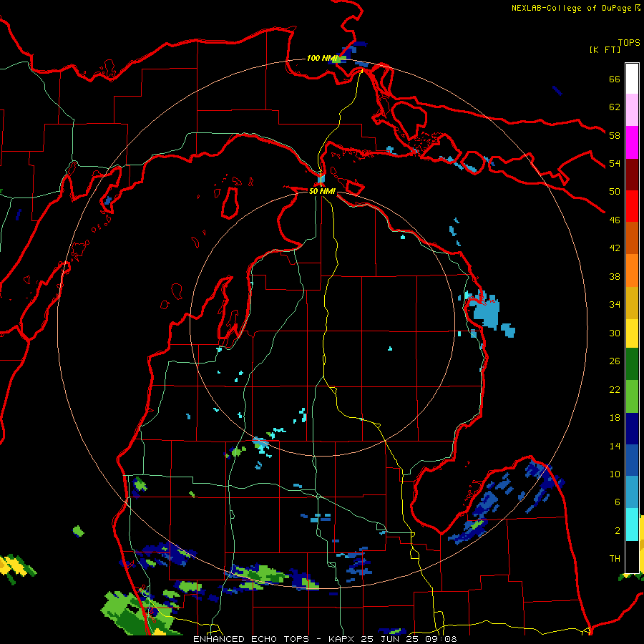Click the 6 legend value
Image resolution: width=644 pixels, height=644 pixels.
pos(617,503)
